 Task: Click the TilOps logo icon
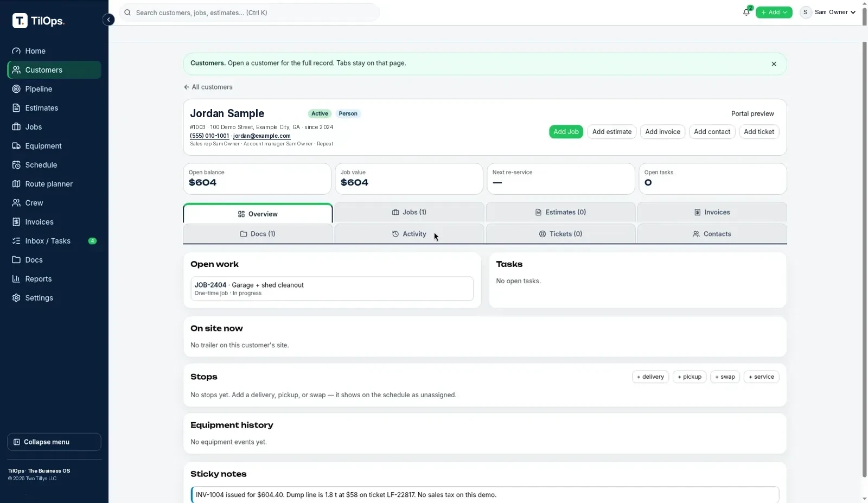pos(20,21)
